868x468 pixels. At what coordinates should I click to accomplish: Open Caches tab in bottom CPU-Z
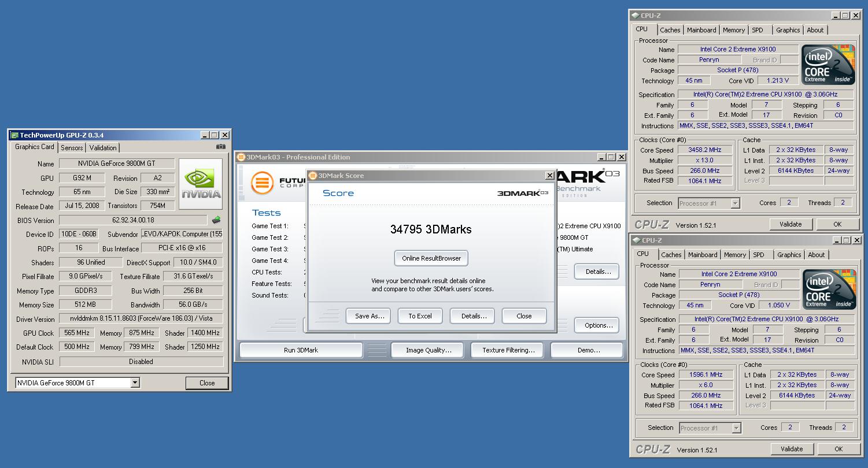coord(671,255)
